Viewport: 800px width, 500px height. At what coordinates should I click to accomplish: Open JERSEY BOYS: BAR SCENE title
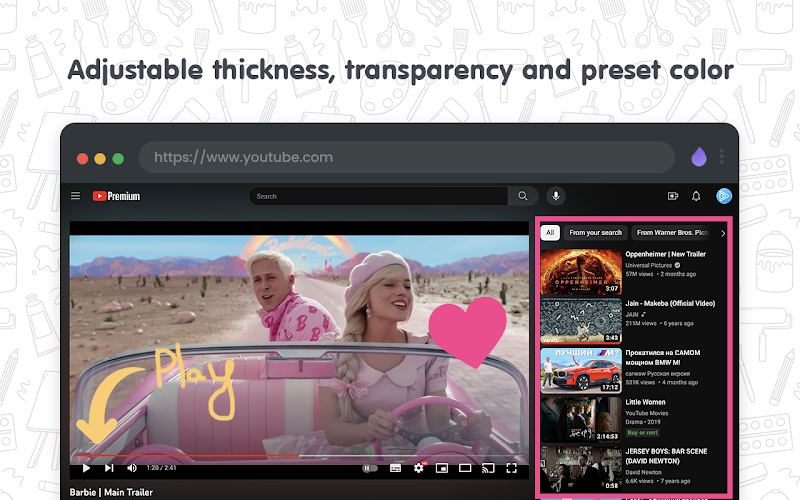point(666,456)
